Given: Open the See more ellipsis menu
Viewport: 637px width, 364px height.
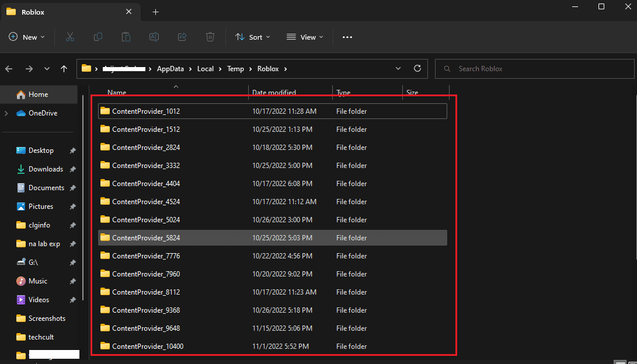Looking at the screenshot, I should pos(347,37).
